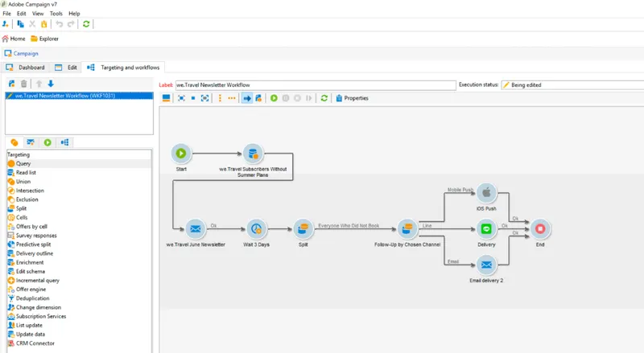Screen dimensions: 644x353
Task: Open the Help menu
Action: (74, 14)
